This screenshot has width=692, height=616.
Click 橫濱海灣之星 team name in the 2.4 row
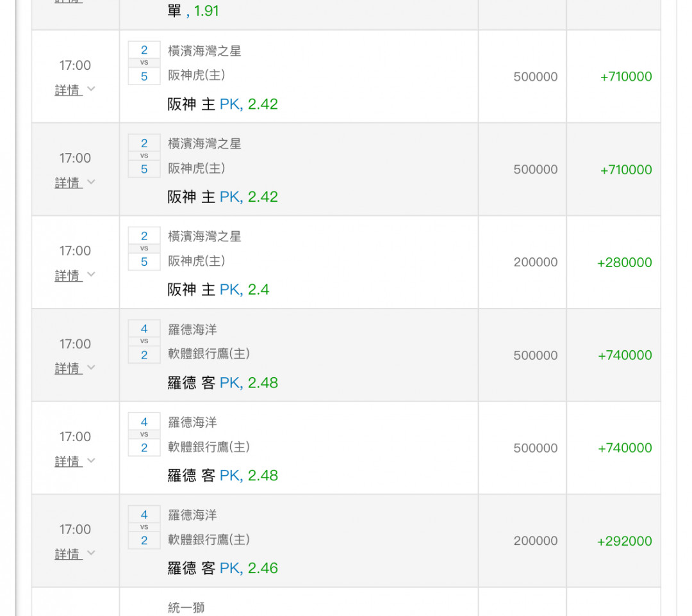204,236
